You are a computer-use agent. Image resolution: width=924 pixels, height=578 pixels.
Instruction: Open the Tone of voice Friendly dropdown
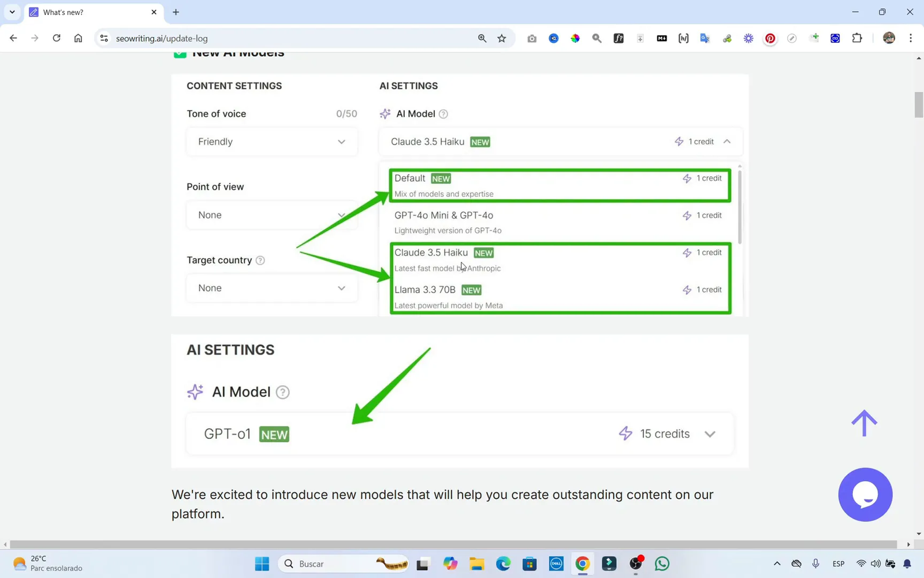[271, 142]
